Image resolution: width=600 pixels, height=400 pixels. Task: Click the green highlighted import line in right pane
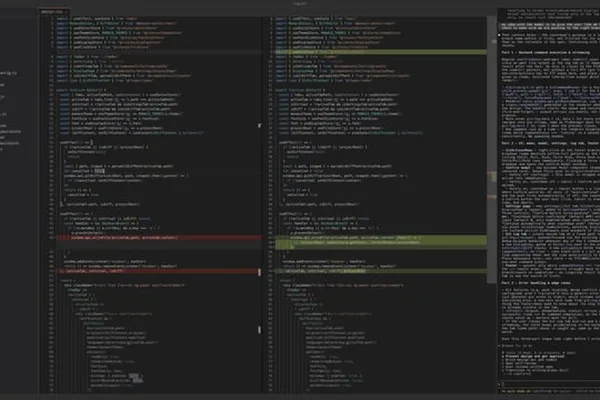pos(381,52)
